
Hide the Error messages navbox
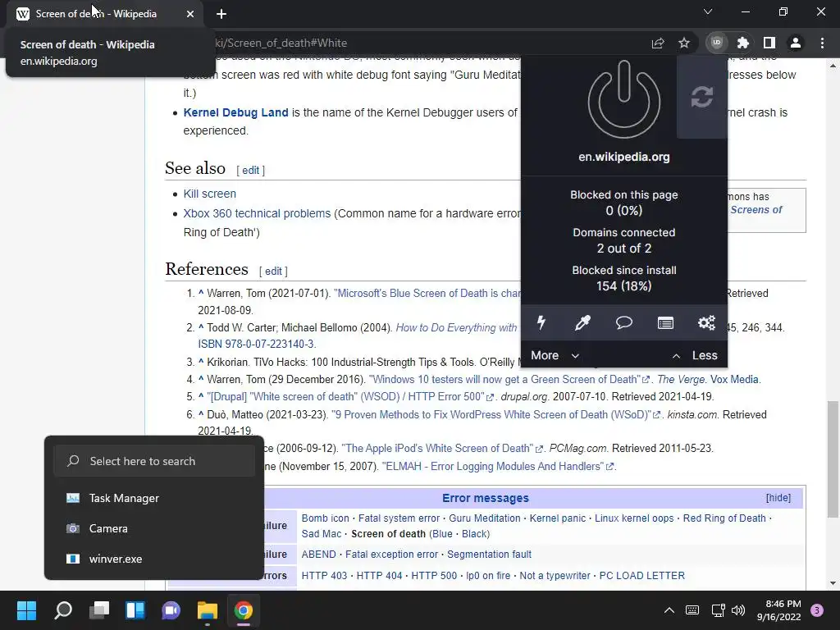[778, 498]
